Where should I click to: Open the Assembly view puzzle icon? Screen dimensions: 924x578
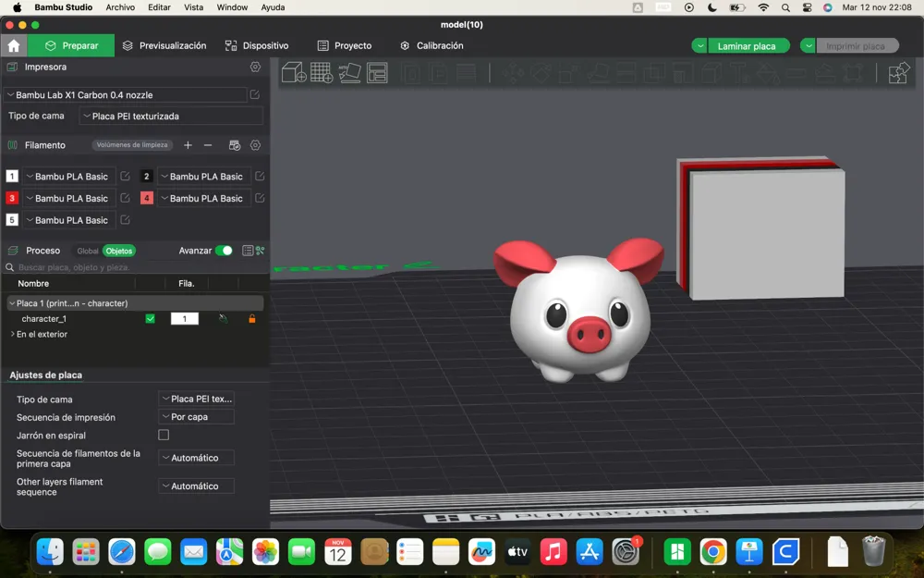pyautogui.click(x=899, y=72)
